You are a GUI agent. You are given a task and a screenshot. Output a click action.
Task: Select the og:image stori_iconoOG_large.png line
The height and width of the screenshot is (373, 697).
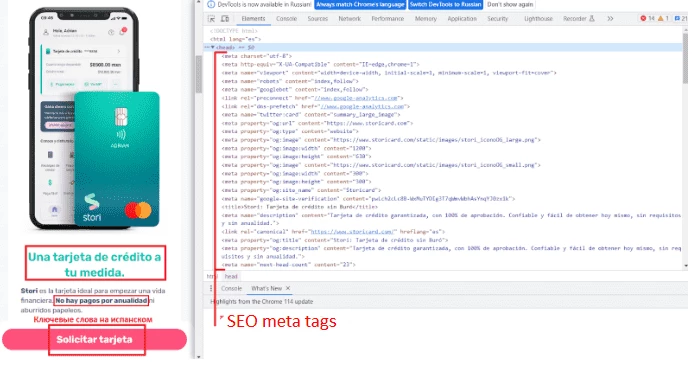click(381, 140)
